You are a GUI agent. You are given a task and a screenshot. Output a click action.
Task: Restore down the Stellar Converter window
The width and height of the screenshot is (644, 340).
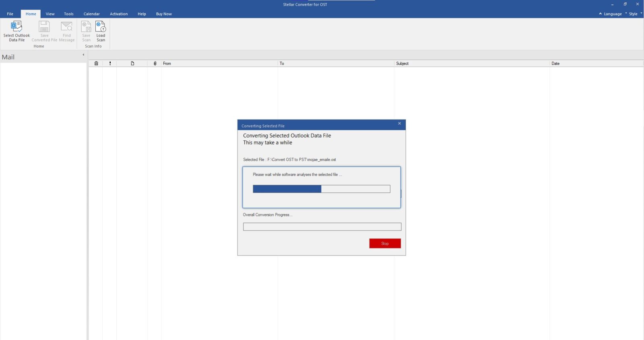(x=625, y=4)
